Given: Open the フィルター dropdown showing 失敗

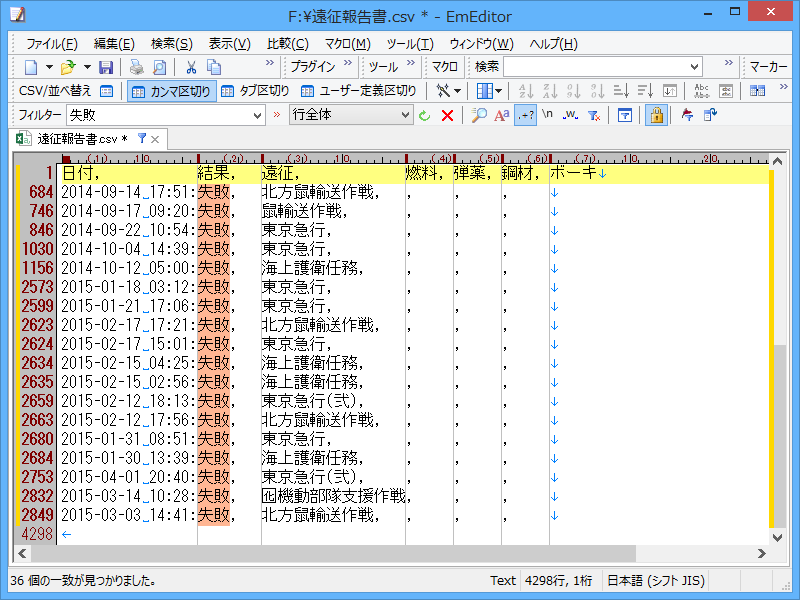Looking at the screenshot, I should tap(160, 115).
